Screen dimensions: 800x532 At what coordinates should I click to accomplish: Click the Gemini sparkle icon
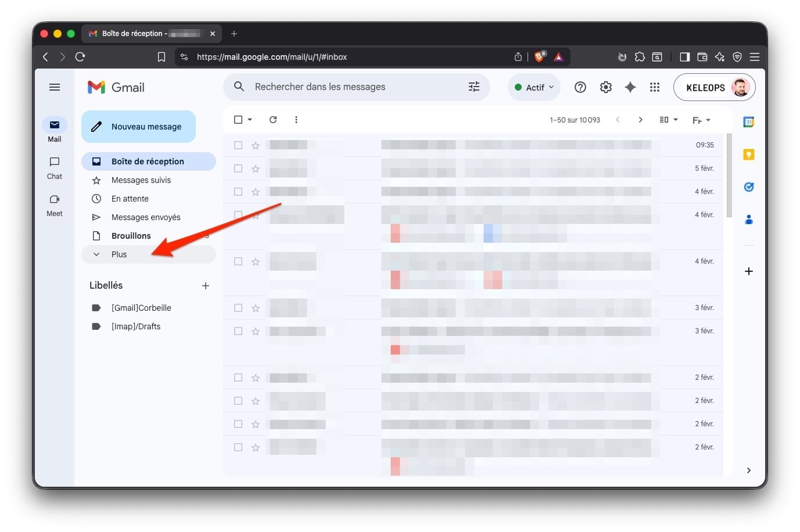[x=630, y=87]
